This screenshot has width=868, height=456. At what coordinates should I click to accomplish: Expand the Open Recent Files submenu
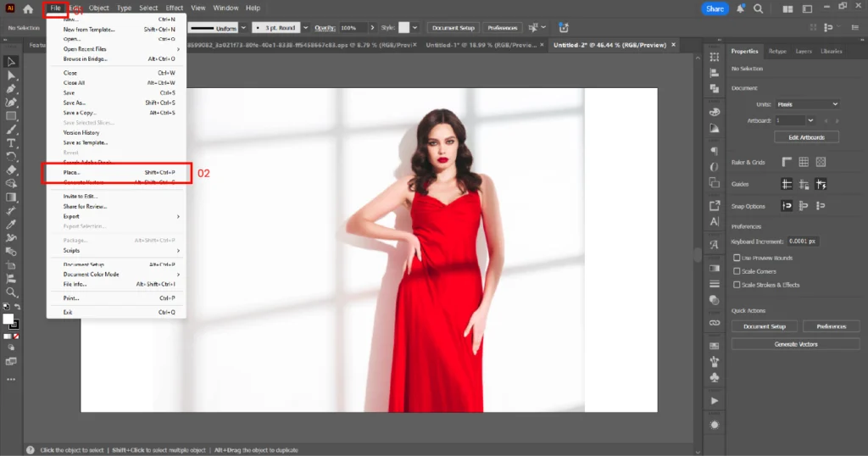pyautogui.click(x=116, y=48)
